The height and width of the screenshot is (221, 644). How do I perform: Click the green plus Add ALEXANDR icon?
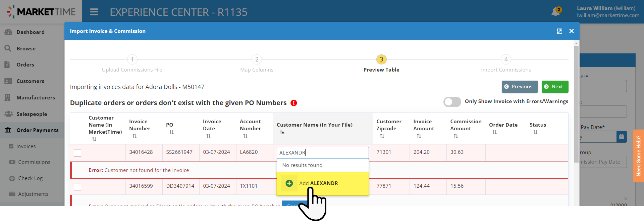(x=289, y=183)
